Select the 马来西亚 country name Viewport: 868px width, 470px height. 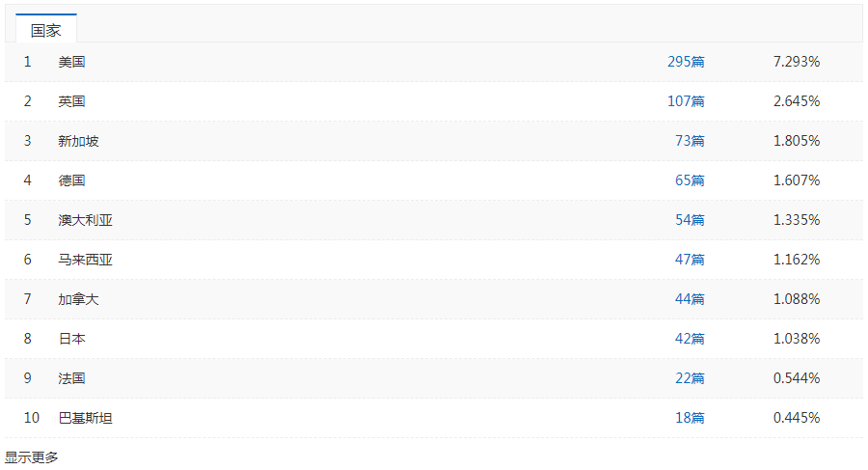[85, 260]
